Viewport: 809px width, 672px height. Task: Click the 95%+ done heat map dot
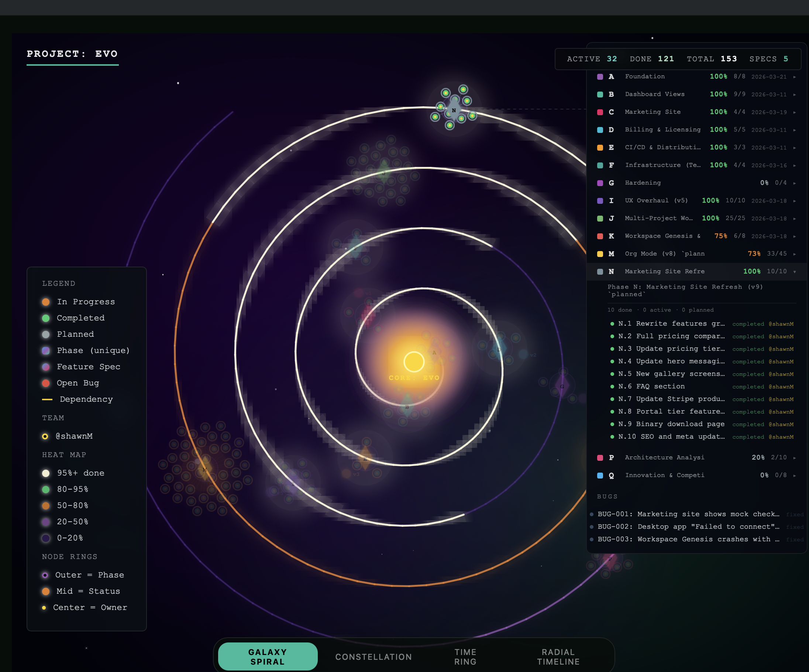click(x=46, y=473)
